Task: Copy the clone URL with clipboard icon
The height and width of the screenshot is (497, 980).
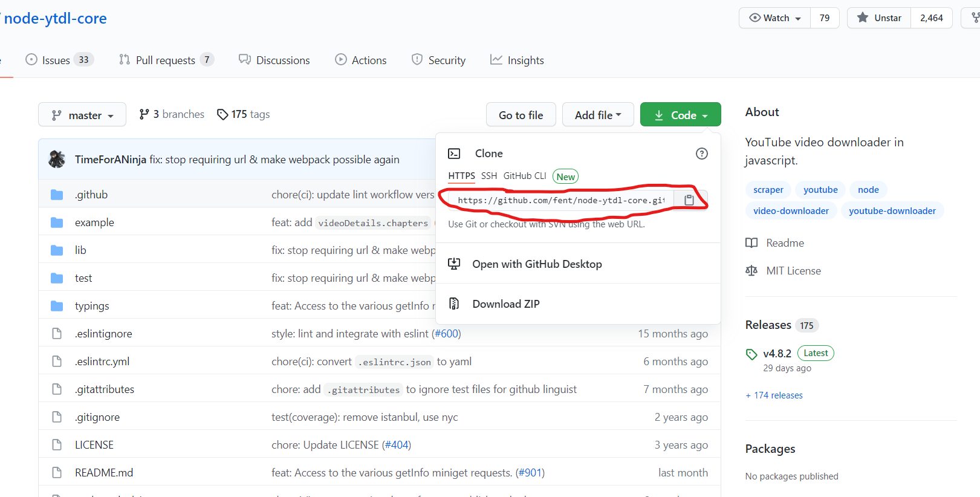Action: click(689, 200)
